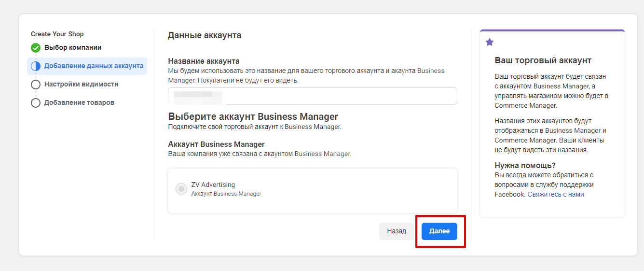This screenshot has height=271, width=644.
Task: Click the green checkmark beside Выбор компании
Action: 35,48
